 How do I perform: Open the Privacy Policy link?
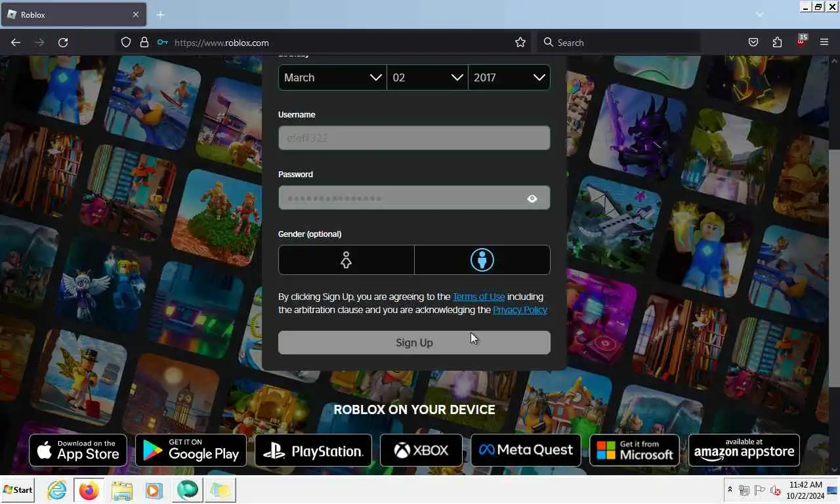(x=520, y=310)
